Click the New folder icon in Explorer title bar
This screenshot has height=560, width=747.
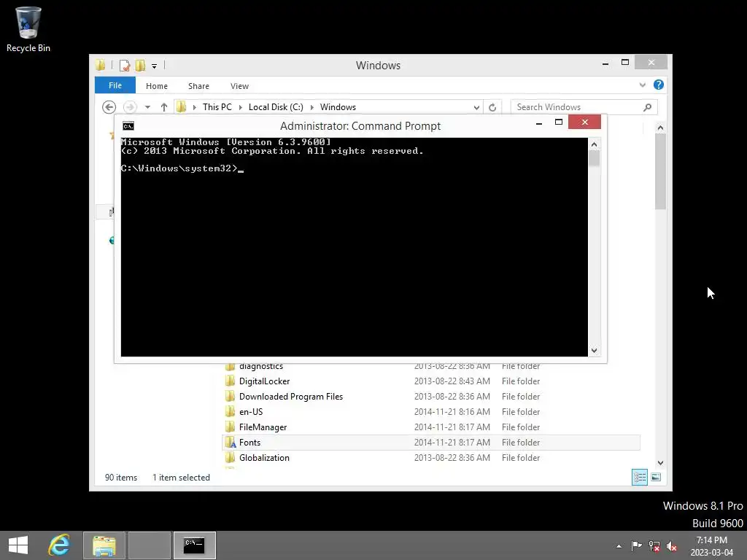pos(141,66)
